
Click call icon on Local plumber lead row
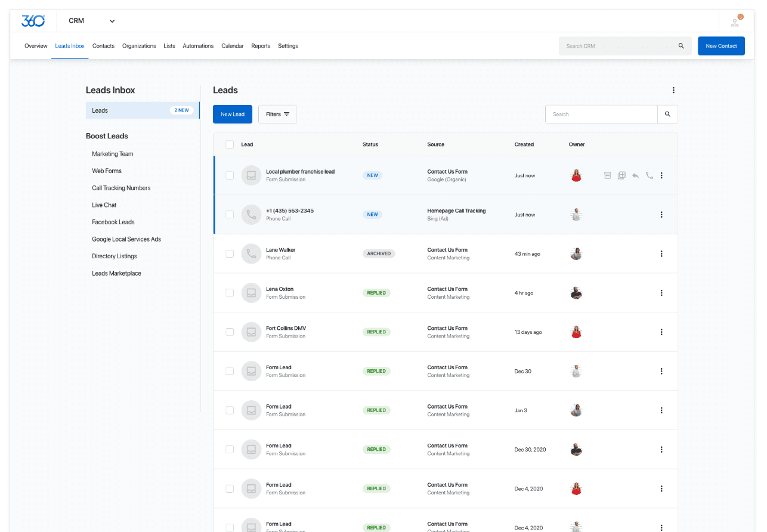[x=650, y=175]
